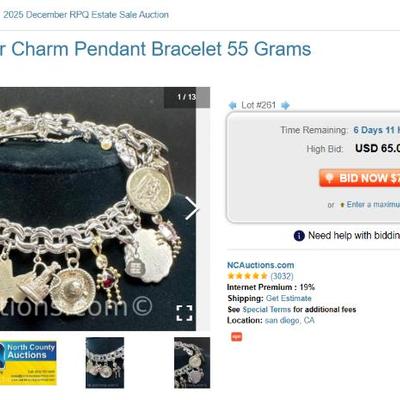
Task: Open the Special Terms link
Action: [x=267, y=309]
